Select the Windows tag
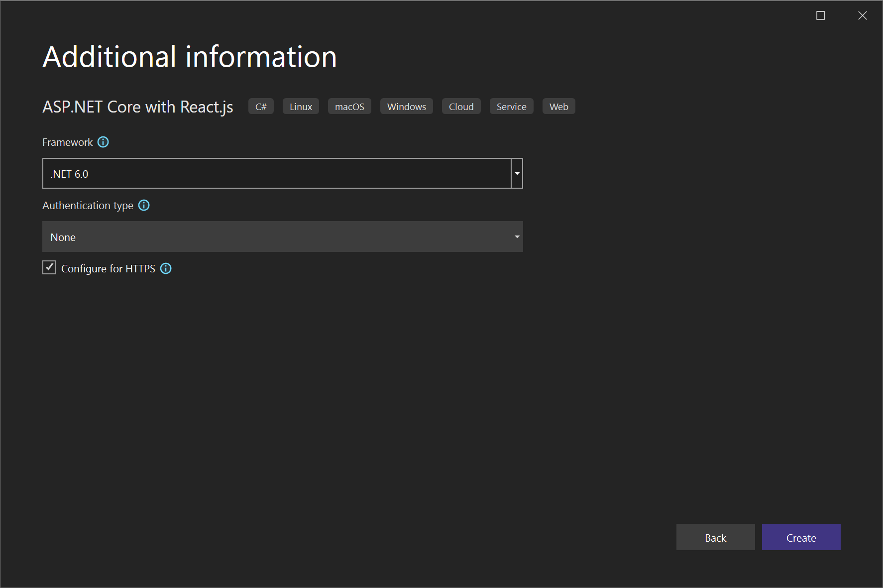Screen dimensions: 883x588 (406, 106)
